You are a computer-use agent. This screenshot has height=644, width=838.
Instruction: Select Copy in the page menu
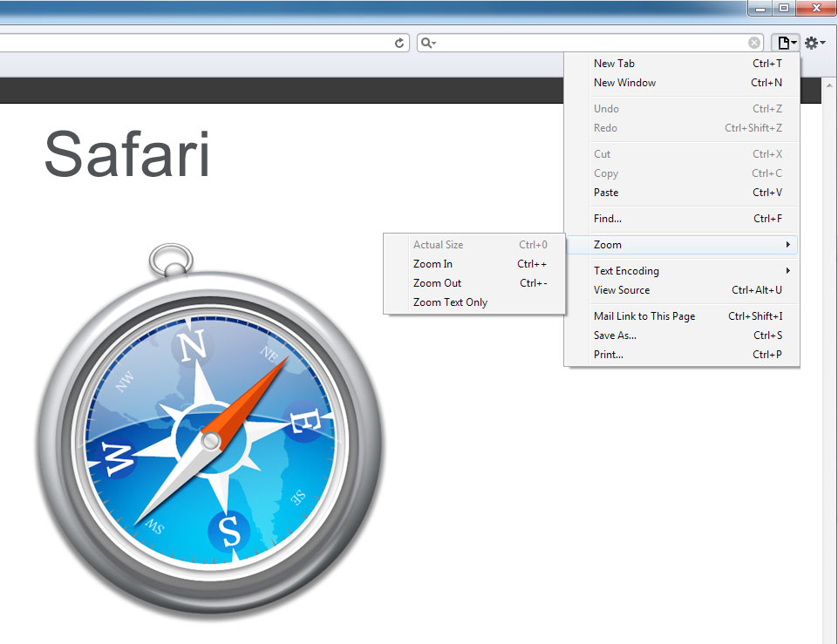[682, 173]
